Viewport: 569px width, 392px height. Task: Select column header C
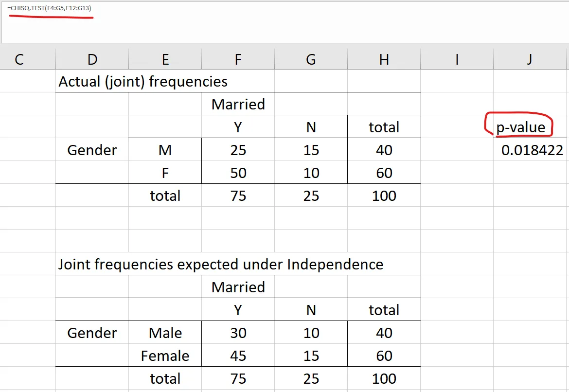[x=19, y=59]
